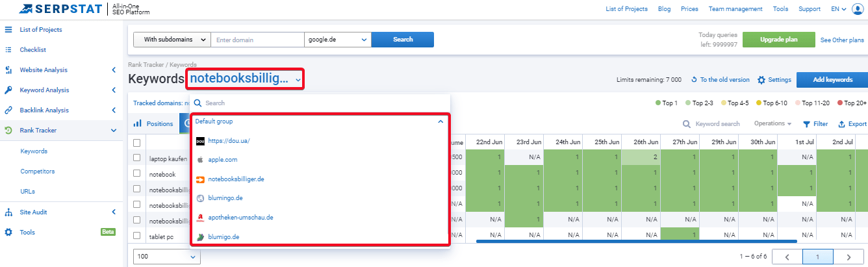Open the hamburger menu icon beside List of Projects
Screen dimensions: 868x267
point(8,30)
